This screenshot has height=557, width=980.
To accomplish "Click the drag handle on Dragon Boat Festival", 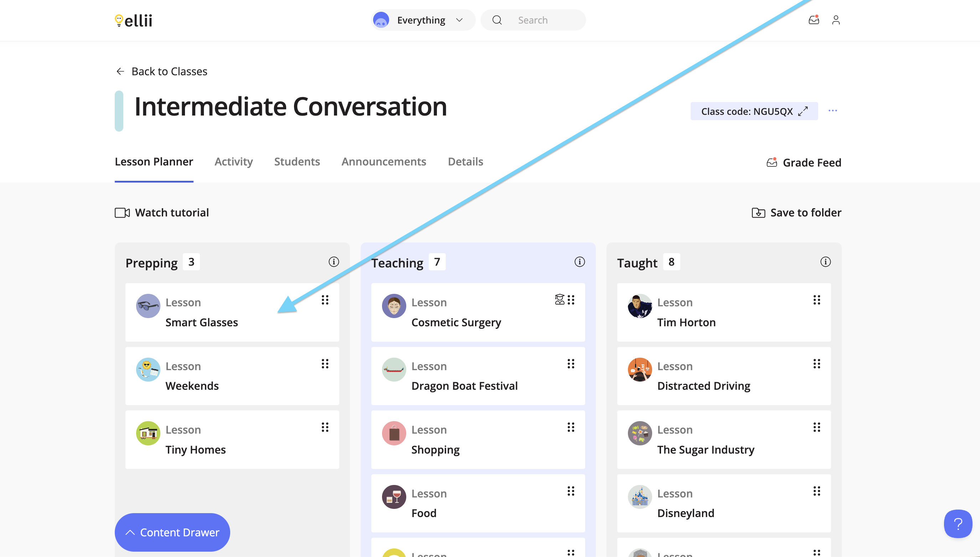I will 571,364.
